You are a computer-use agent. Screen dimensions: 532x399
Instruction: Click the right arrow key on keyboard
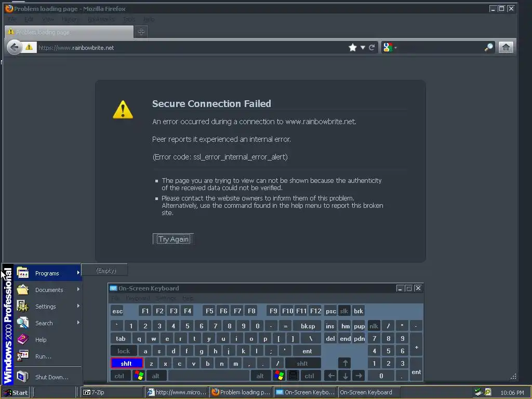pos(359,376)
